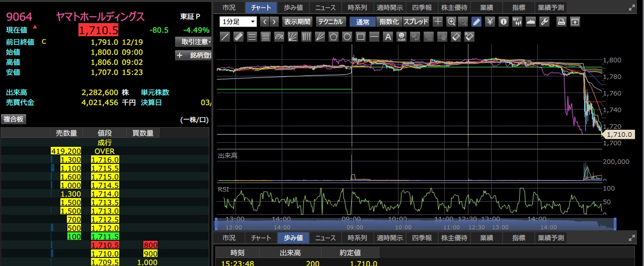
Task: Switch lower panel to the 適時開示 tab
Action: (x=389, y=238)
